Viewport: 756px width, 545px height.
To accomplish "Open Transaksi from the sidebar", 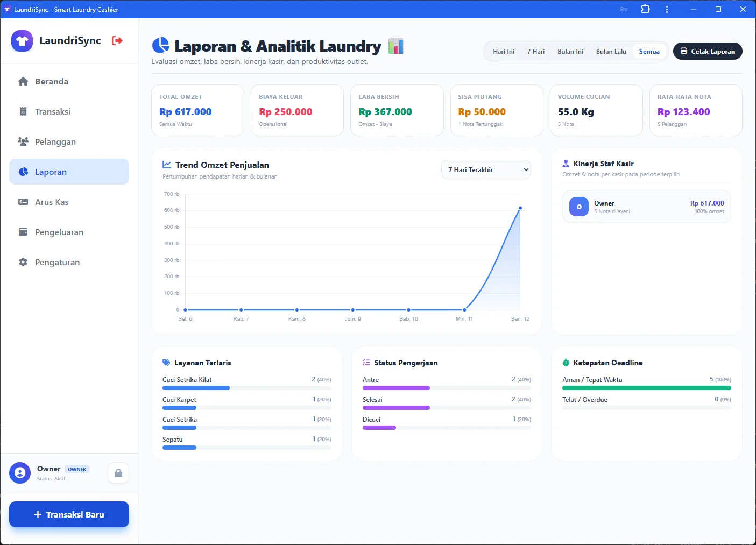I will pos(69,112).
